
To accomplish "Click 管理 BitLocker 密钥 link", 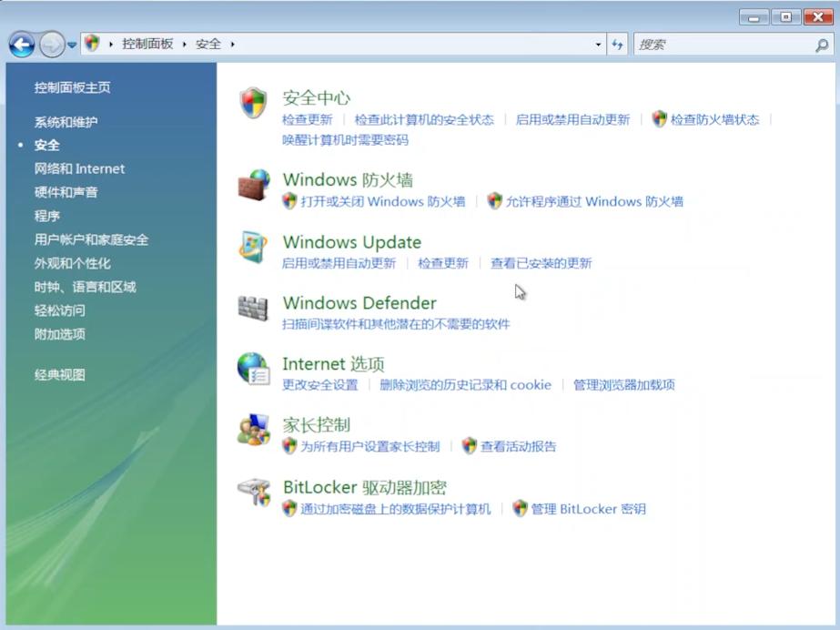I will point(588,509).
